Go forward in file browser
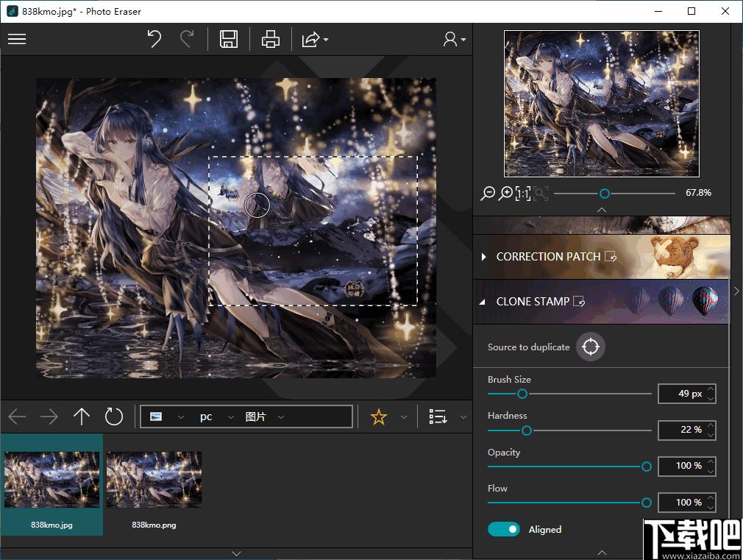Screen dimensions: 743x560 49,417
